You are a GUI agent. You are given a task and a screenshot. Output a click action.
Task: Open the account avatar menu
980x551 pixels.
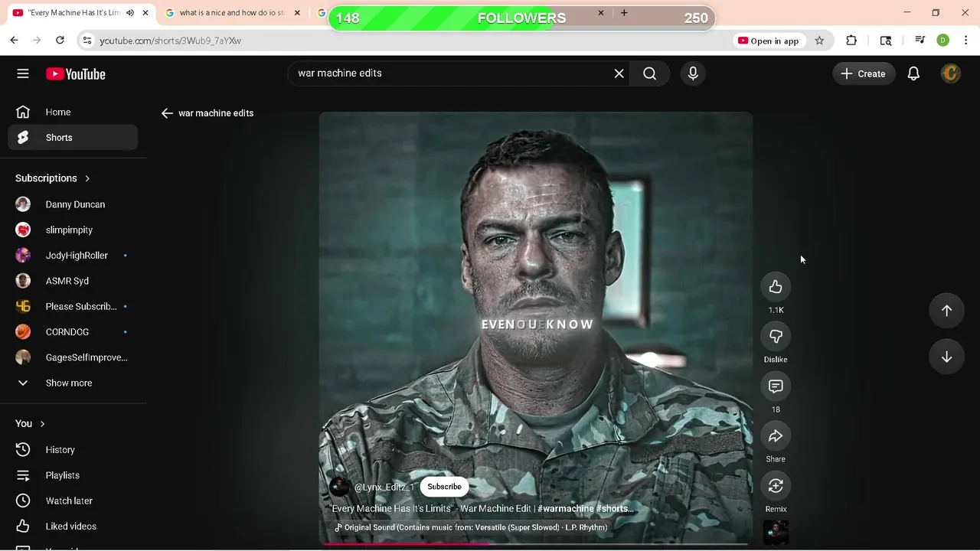coord(951,73)
